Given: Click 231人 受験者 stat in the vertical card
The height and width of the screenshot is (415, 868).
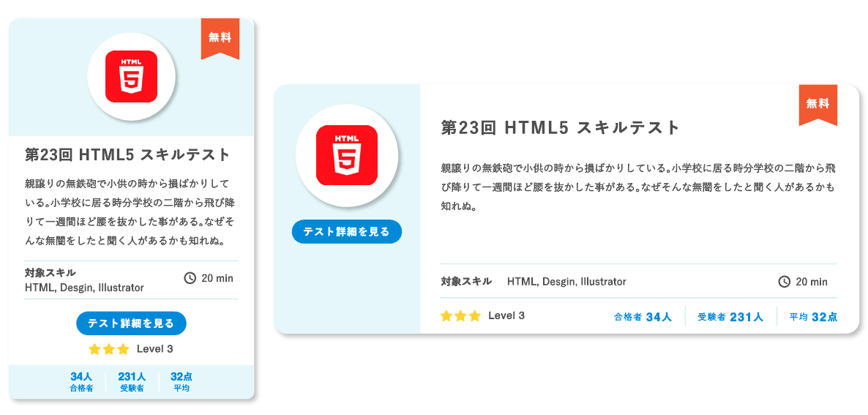Looking at the screenshot, I should 132,382.
